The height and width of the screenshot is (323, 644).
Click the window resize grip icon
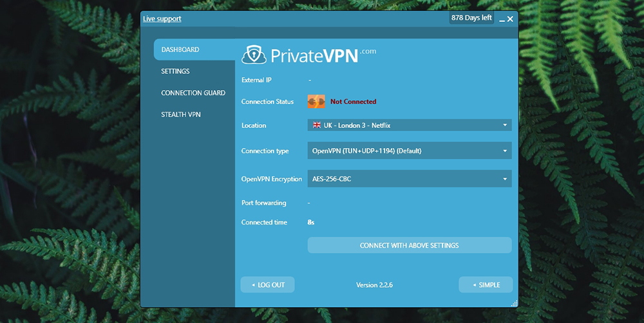(x=514, y=303)
